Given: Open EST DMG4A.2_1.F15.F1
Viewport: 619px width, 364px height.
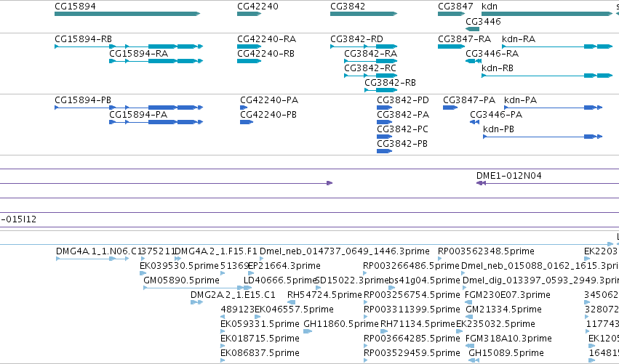Looking at the screenshot, I should (x=216, y=251).
